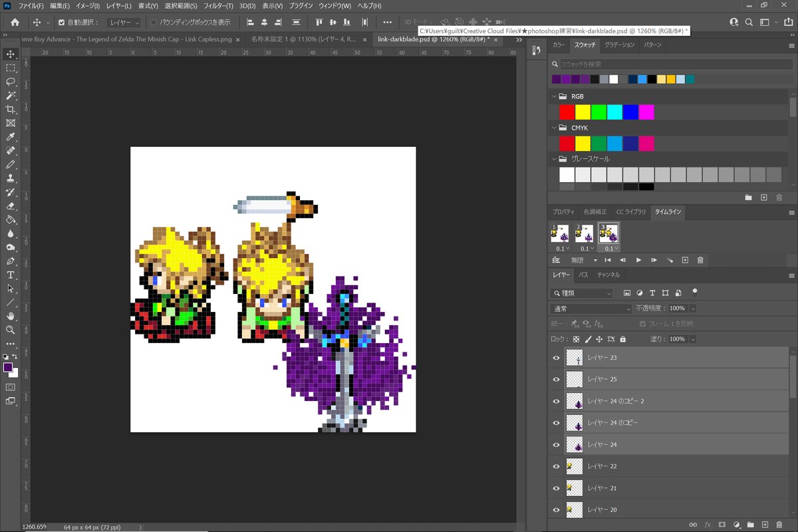This screenshot has width=798, height=532.
Task: Switch to チャンネル tab
Action: coord(608,275)
